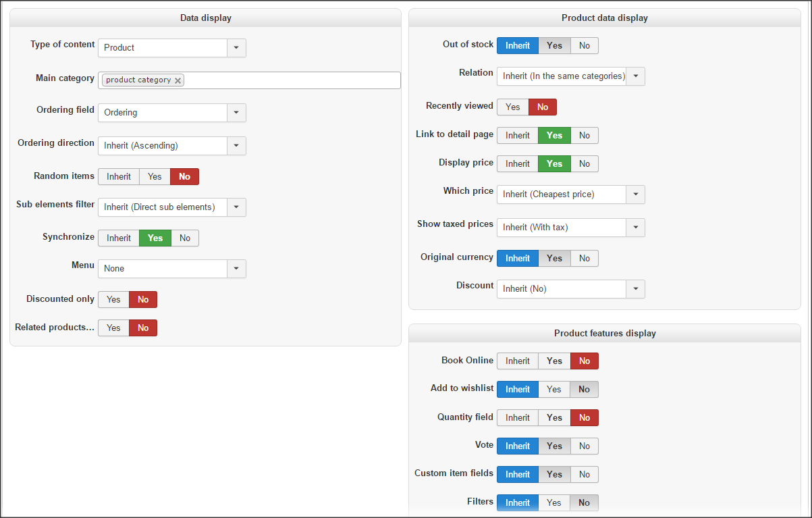This screenshot has height=518, width=812.
Task: Remove the "product category" tag
Action: (x=178, y=80)
